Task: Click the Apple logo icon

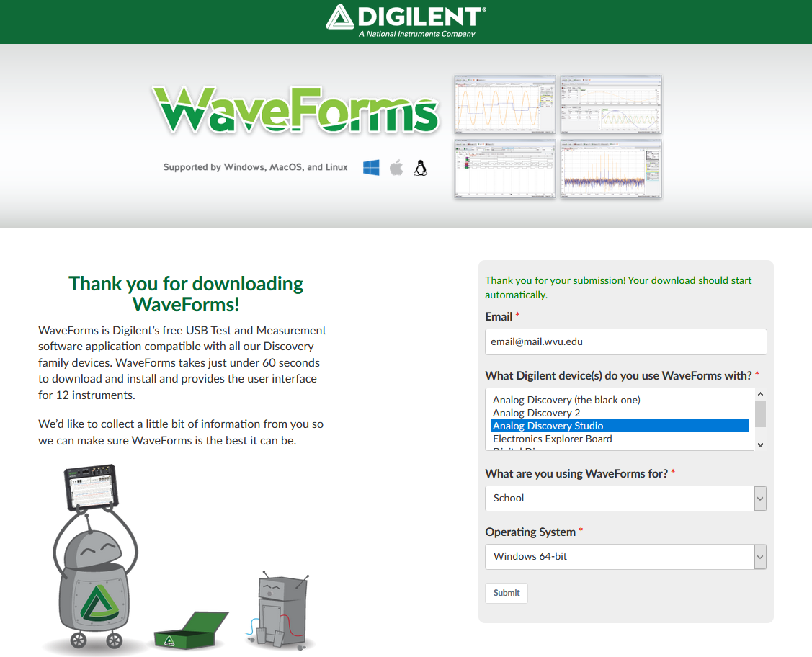Action: coord(396,168)
